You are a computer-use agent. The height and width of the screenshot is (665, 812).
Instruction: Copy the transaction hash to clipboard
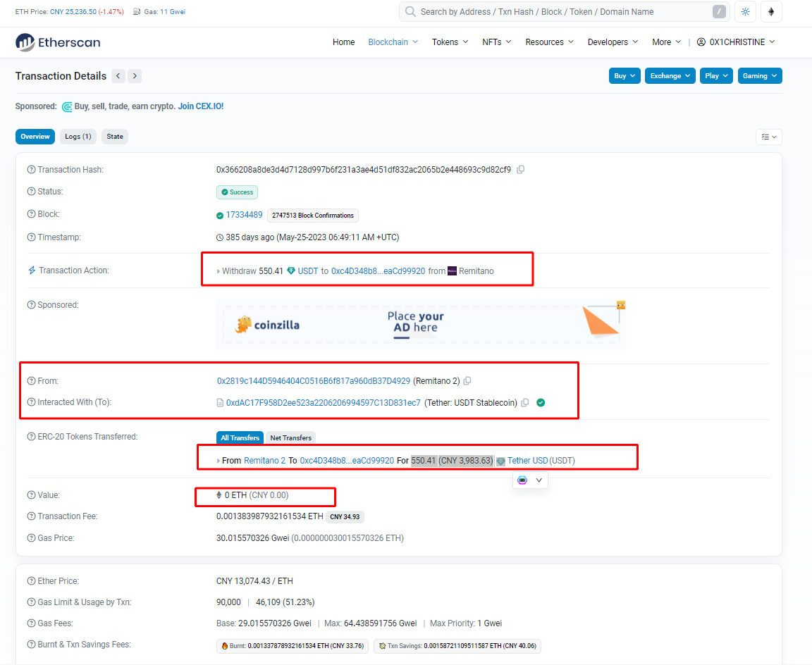pos(521,170)
